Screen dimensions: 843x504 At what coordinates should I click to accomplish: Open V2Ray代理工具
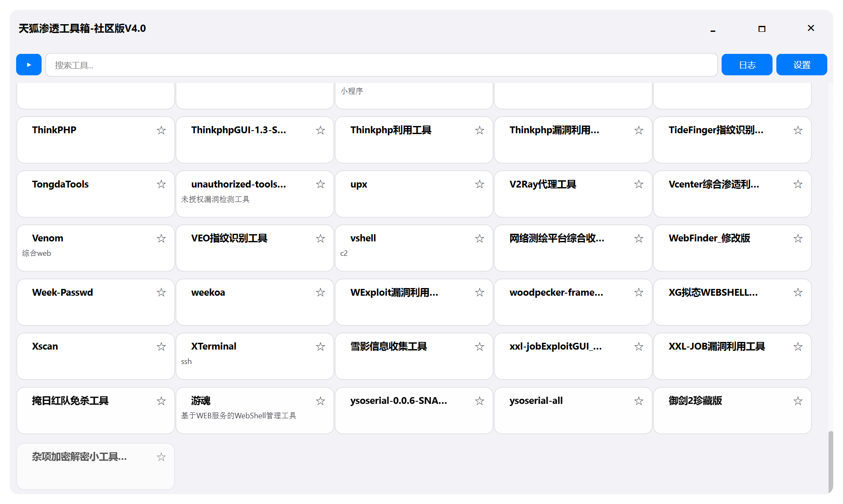[x=573, y=194]
